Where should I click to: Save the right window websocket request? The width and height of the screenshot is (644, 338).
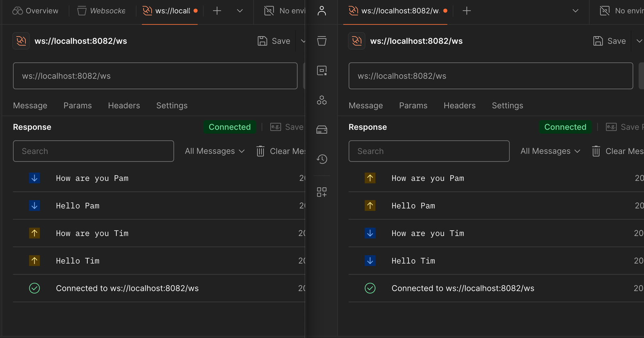610,41
